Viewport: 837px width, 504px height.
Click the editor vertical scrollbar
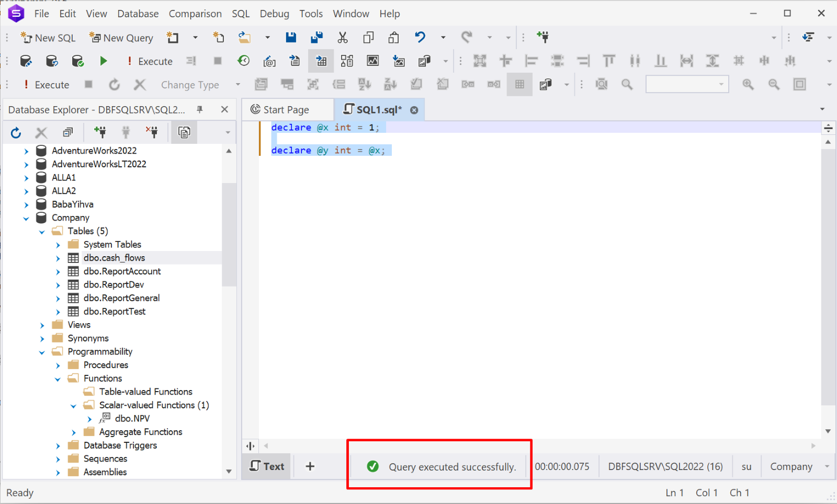(x=828, y=277)
